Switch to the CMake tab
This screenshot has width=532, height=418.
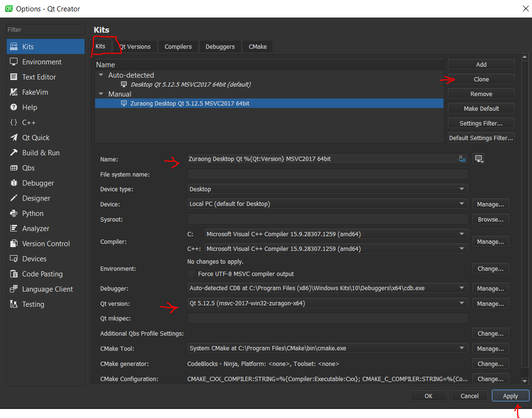[x=258, y=46]
